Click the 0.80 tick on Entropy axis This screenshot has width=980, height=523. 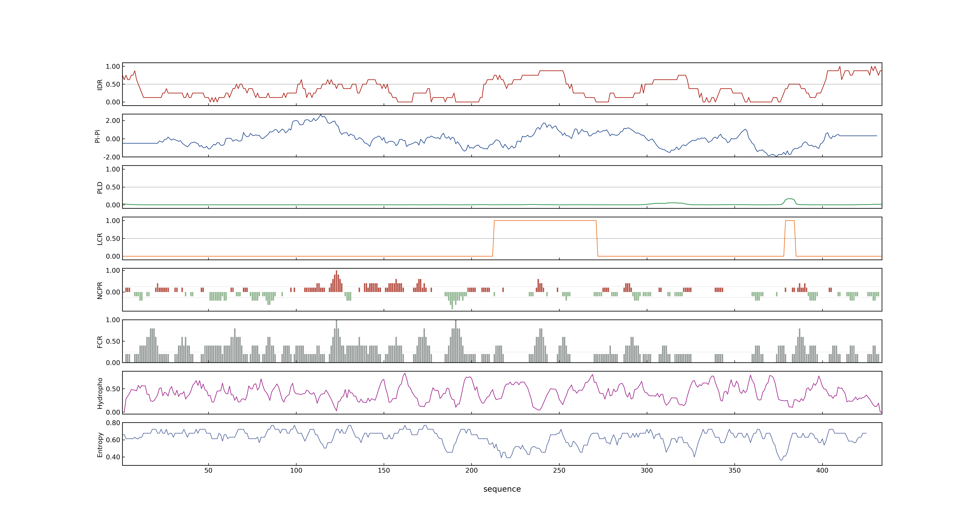(113, 423)
